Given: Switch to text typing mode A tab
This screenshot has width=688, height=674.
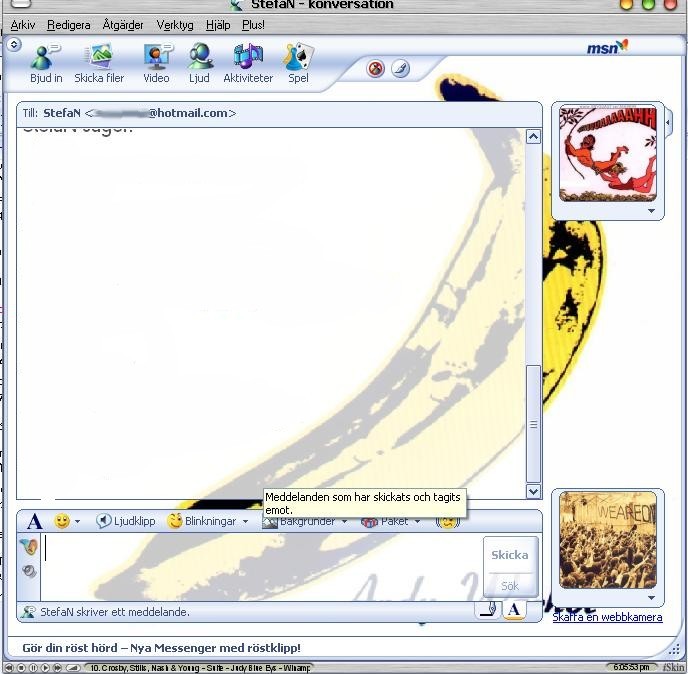Looking at the screenshot, I should tap(514, 610).
